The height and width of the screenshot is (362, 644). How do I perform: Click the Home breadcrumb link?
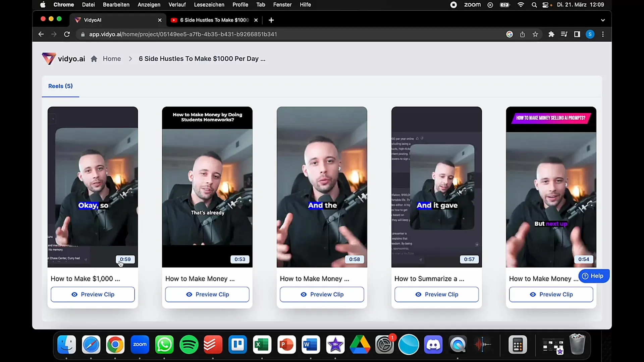click(x=111, y=58)
